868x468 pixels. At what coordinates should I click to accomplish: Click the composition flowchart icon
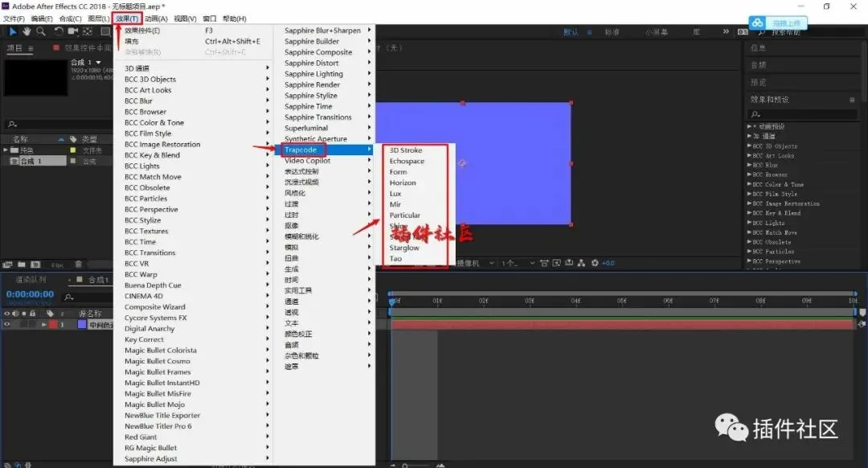coord(581,263)
